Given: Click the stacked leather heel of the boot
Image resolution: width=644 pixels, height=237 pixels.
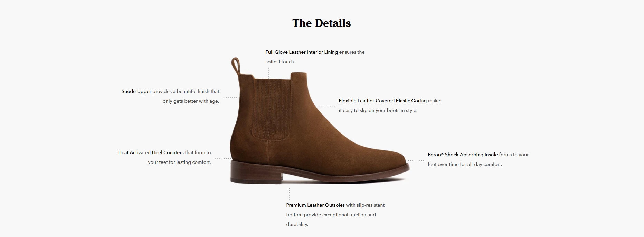Looking at the screenshot, I should pyautogui.click(x=256, y=171).
